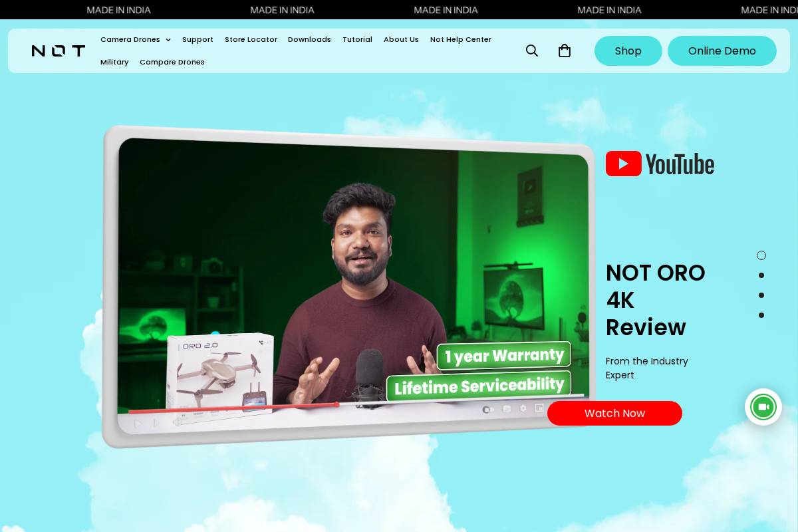Open the Support menu item

click(x=198, y=39)
